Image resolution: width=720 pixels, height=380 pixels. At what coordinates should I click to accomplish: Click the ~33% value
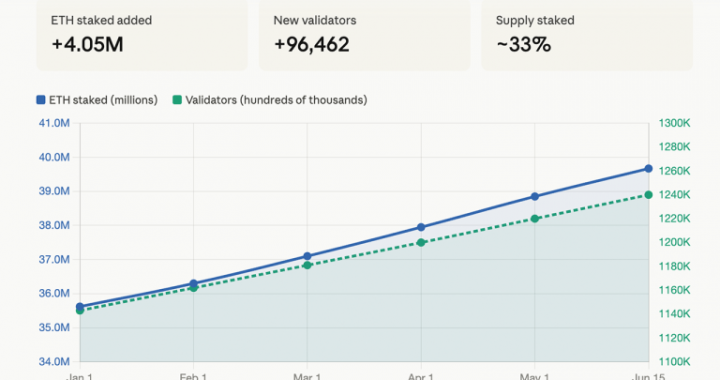(523, 45)
